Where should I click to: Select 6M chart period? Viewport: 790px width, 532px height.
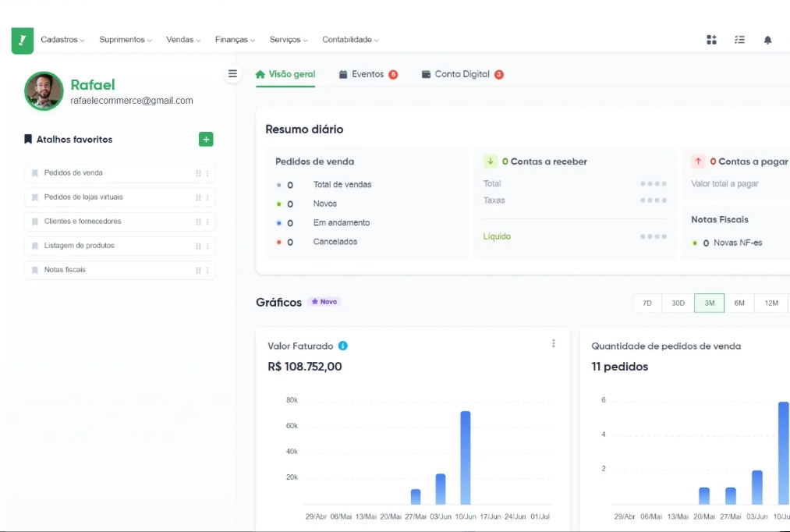(x=739, y=303)
